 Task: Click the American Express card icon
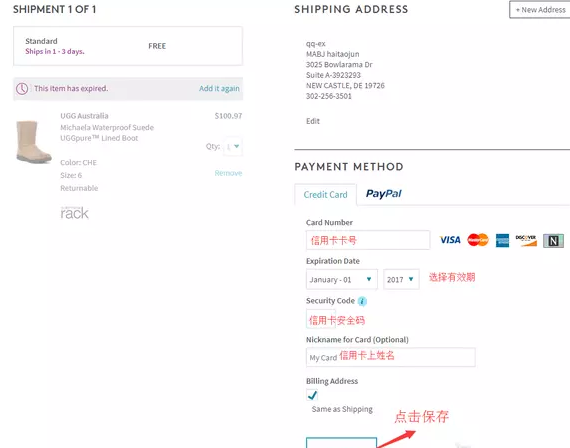(x=502, y=240)
